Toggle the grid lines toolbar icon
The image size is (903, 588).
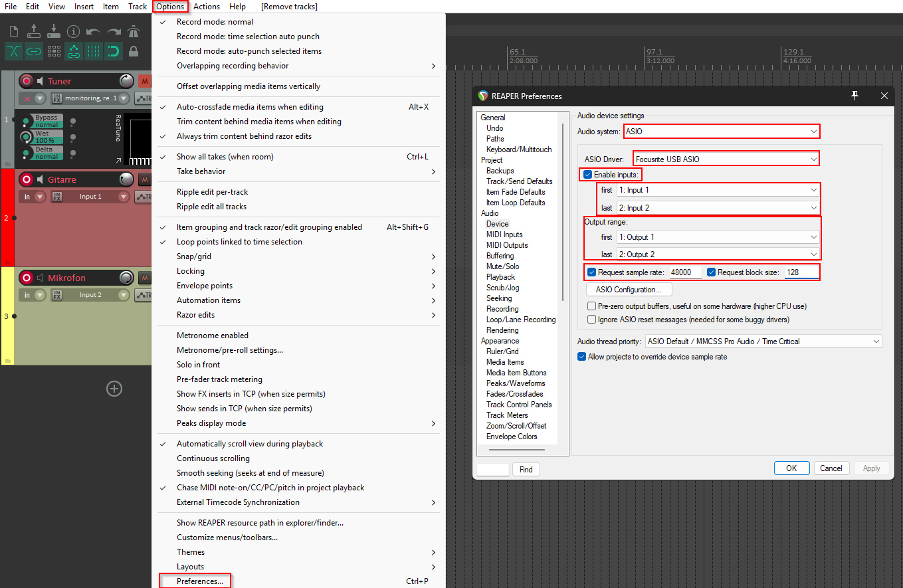coord(94,51)
